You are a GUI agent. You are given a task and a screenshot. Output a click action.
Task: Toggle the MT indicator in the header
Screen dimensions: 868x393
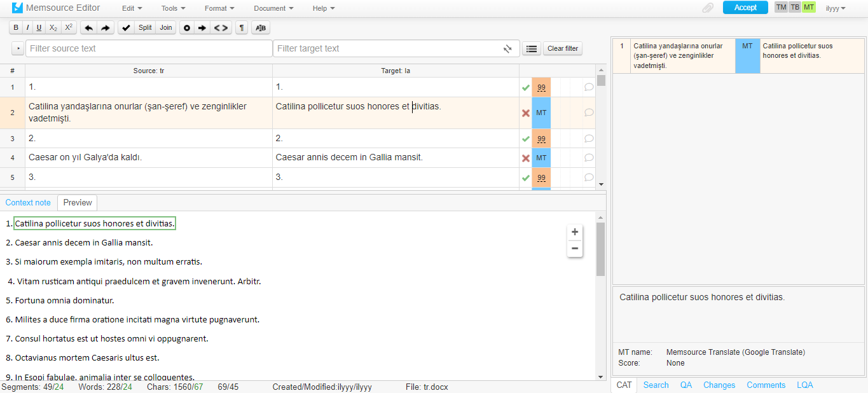[808, 8]
